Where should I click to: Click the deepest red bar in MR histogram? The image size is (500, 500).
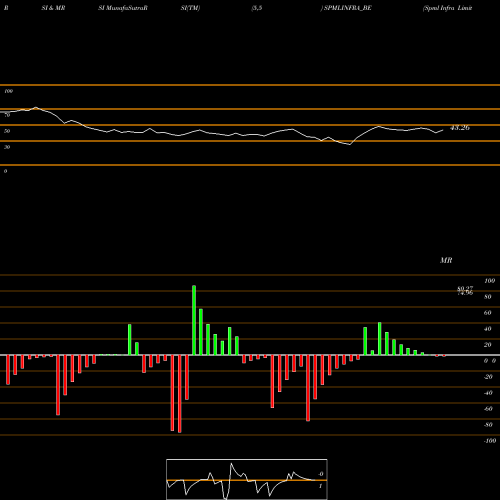[180, 394]
